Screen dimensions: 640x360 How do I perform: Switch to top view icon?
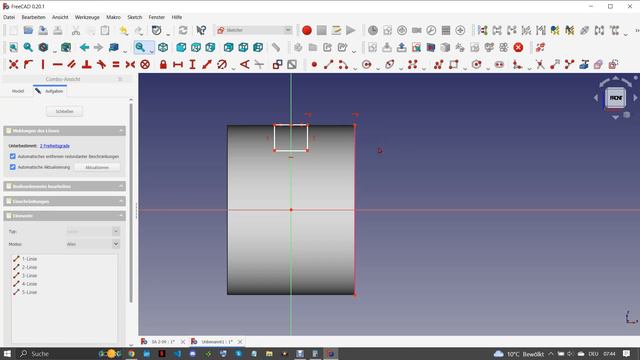tap(196, 47)
